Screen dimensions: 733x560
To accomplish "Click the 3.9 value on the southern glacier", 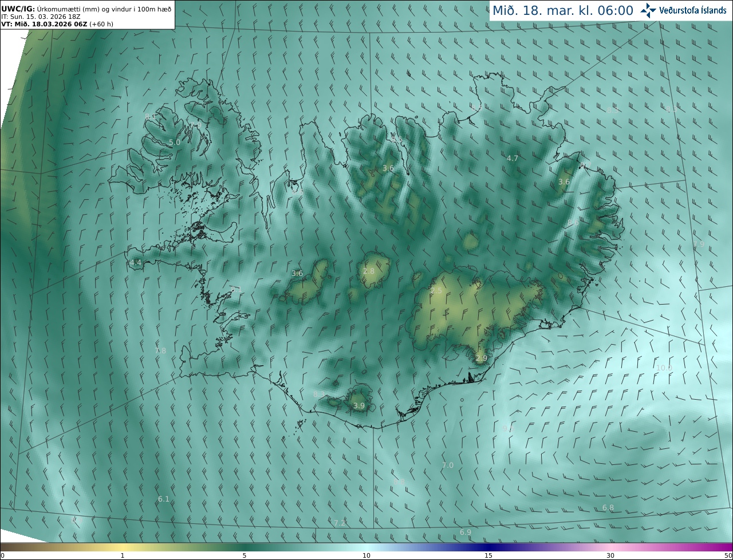I will 359,406.
